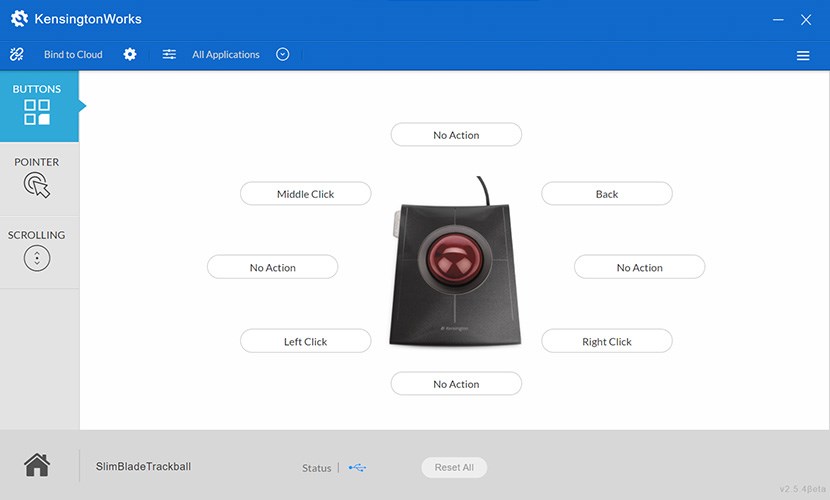Go home using the house icon
The width and height of the screenshot is (830, 500).
pyautogui.click(x=37, y=465)
